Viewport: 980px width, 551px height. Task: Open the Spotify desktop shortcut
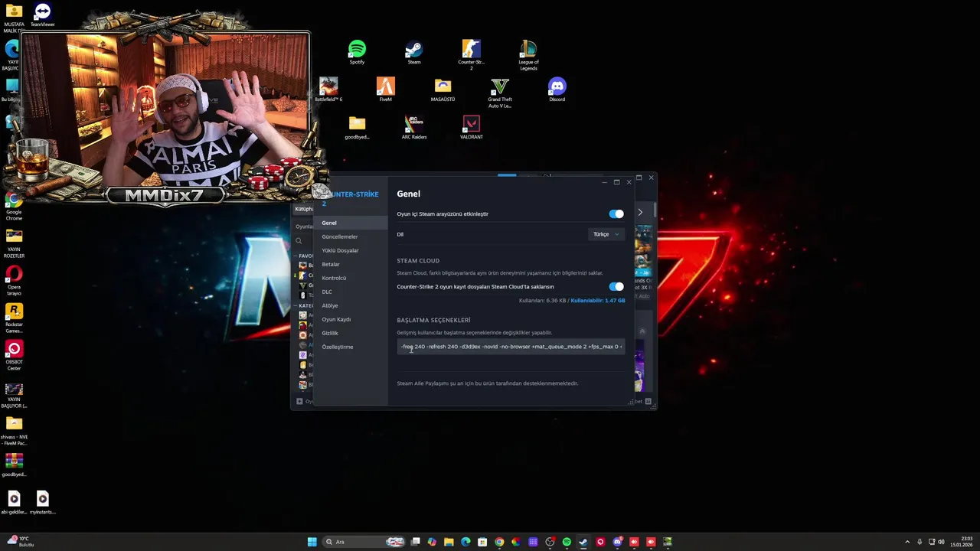357,52
